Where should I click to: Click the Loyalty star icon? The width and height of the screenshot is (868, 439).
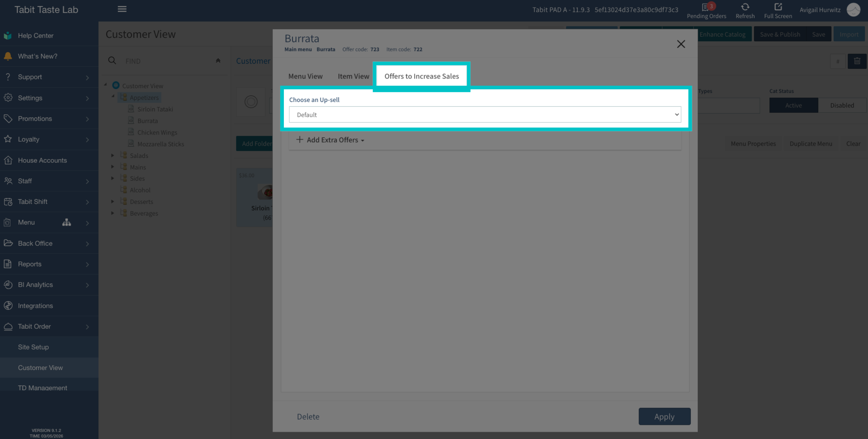[8, 139]
